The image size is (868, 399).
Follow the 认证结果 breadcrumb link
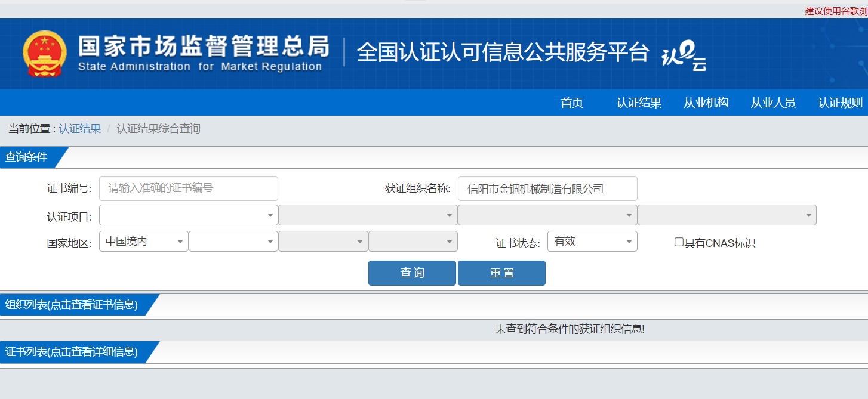click(80, 129)
